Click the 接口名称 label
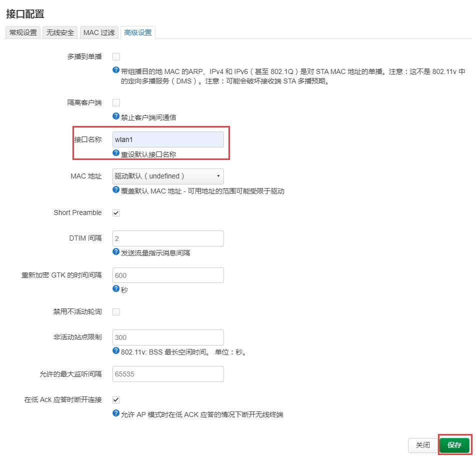 pyautogui.click(x=88, y=139)
